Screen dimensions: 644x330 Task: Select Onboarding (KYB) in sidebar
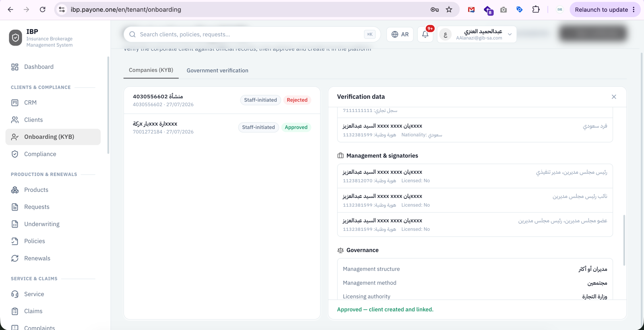53,137
